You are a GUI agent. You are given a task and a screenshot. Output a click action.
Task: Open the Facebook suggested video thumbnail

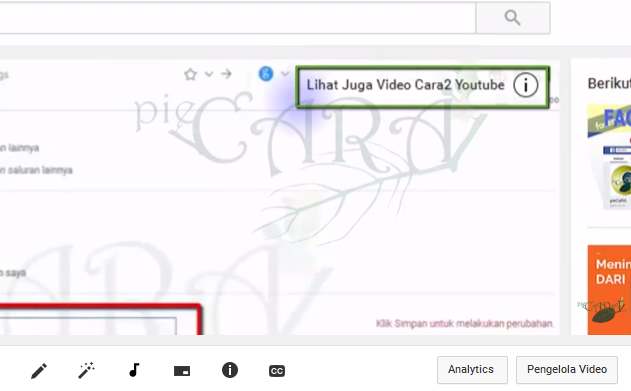609,157
